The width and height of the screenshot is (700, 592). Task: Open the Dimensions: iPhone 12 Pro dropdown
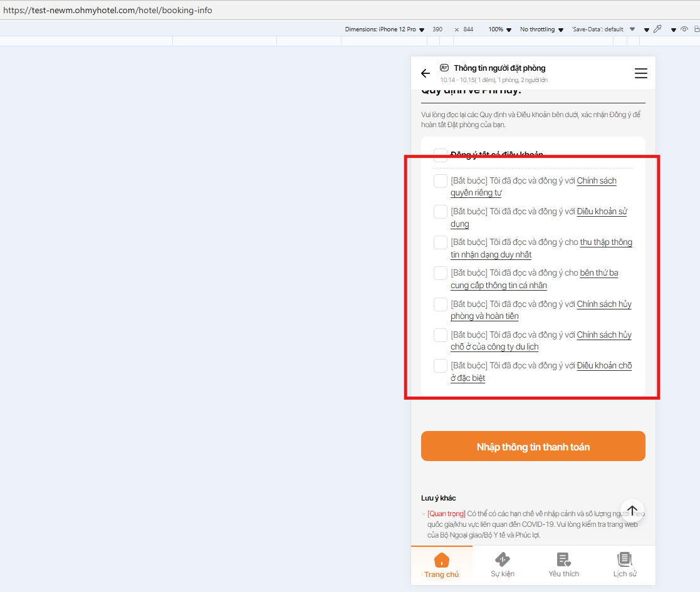click(x=384, y=29)
